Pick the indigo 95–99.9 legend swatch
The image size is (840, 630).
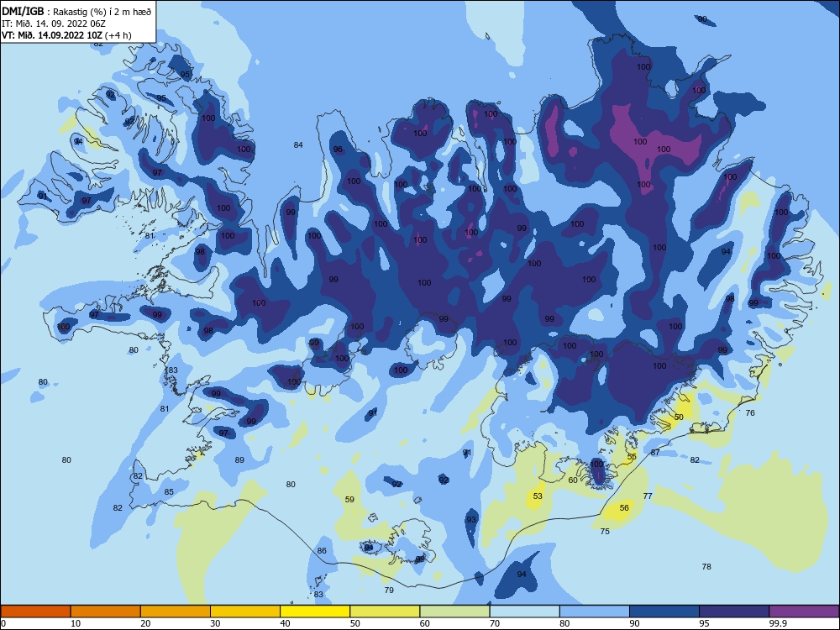(734, 612)
